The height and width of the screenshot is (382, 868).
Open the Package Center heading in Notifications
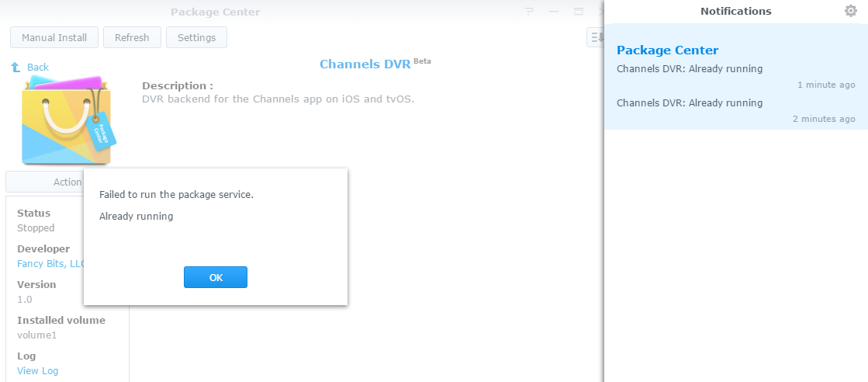point(667,50)
